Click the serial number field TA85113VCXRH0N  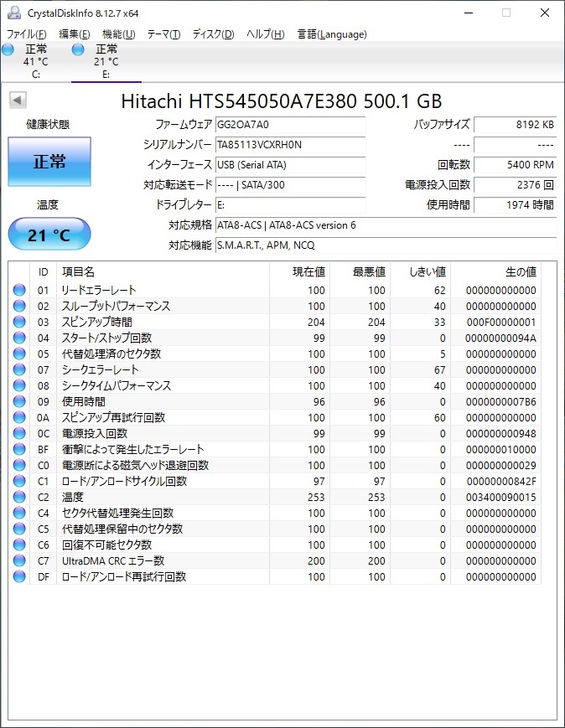coord(290,144)
